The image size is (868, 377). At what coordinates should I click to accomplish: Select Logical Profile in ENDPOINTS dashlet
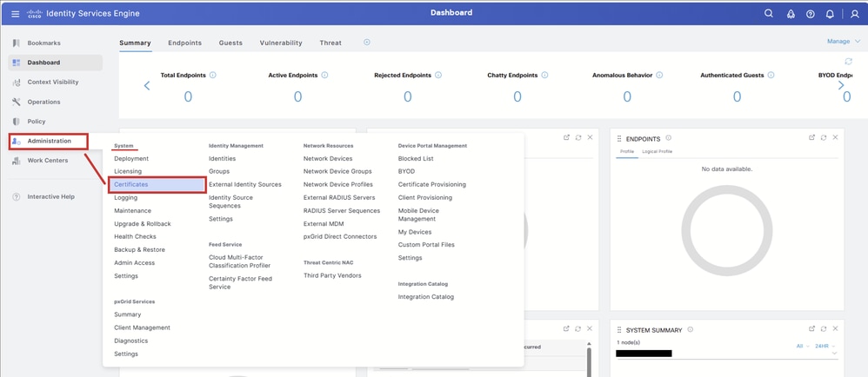tap(658, 151)
